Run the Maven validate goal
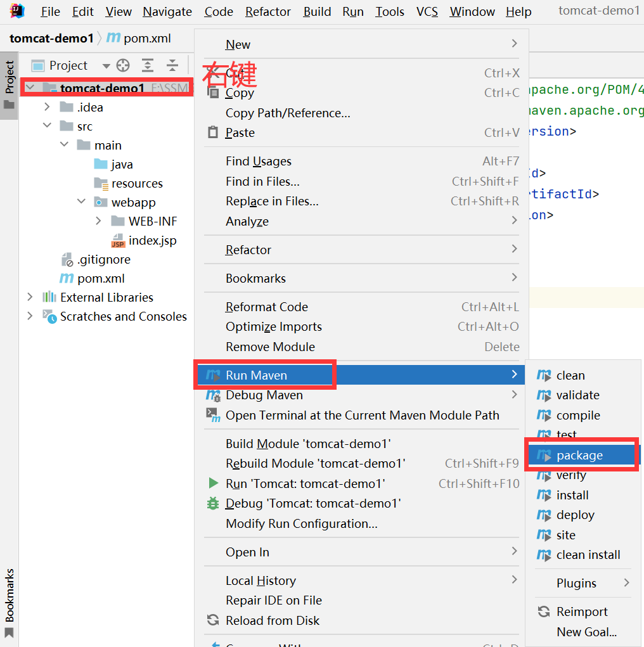Screen dimensions: 644x647 tap(583, 395)
